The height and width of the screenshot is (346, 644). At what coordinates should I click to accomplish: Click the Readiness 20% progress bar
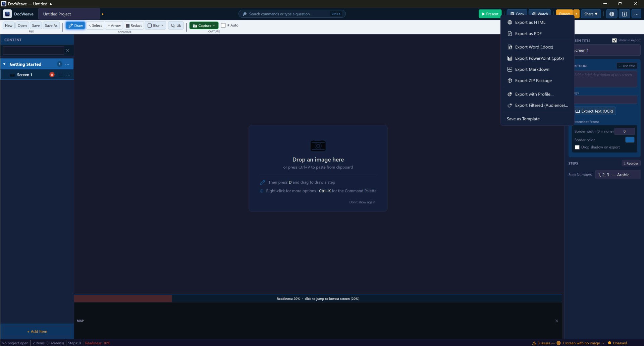point(318,299)
